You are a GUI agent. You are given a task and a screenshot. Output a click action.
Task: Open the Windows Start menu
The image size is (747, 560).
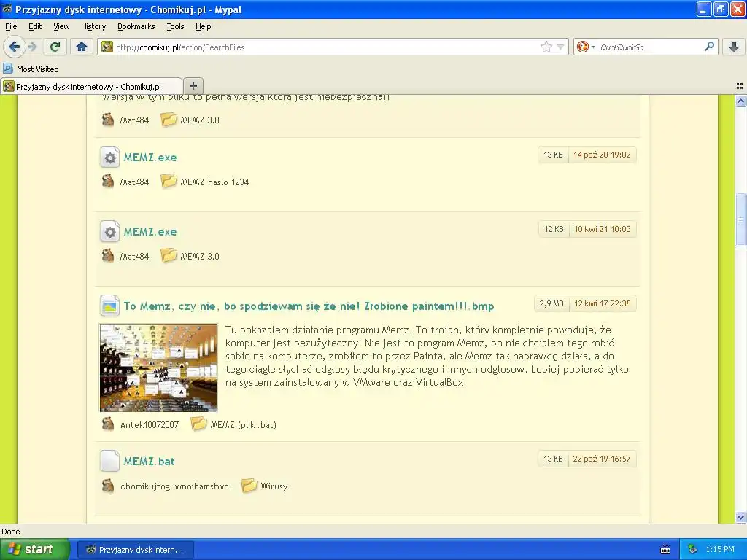[35, 550]
